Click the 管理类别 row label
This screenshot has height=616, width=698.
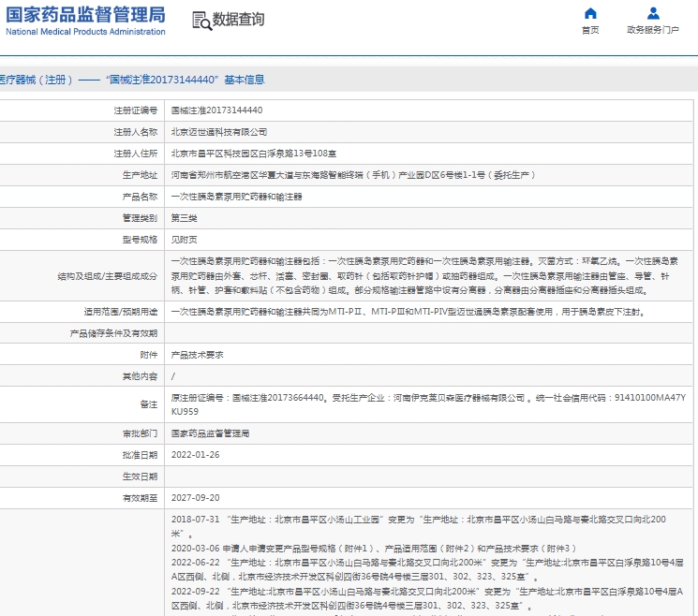(140, 218)
